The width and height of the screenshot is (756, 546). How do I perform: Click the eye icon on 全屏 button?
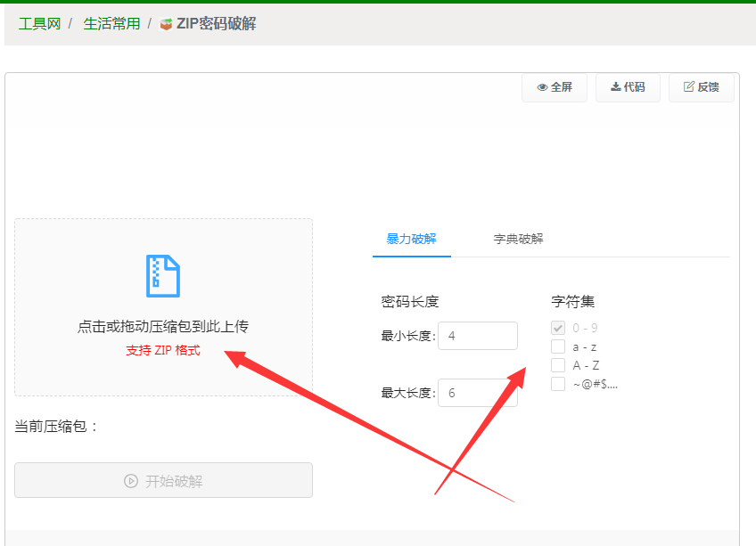pyautogui.click(x=542, y=87)
